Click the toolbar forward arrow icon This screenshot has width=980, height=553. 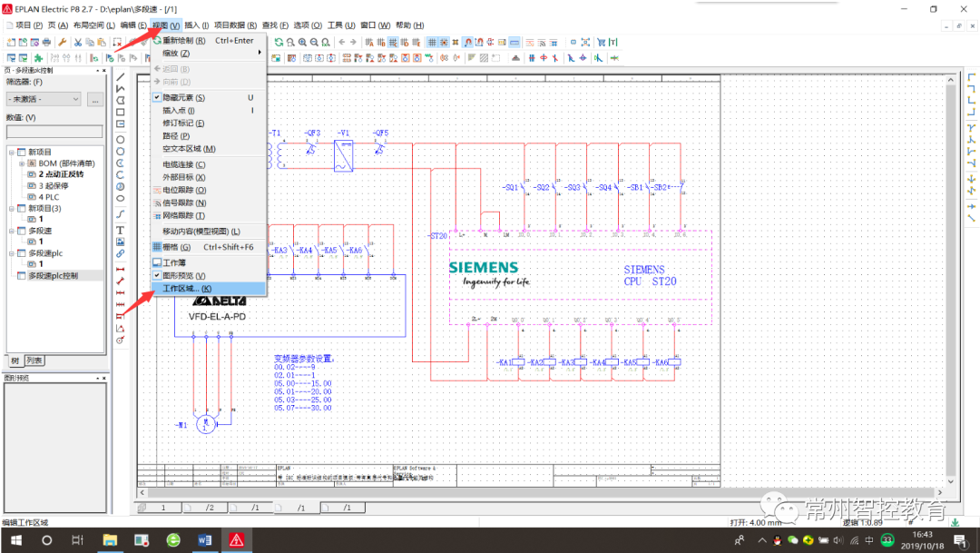[353, 42]
